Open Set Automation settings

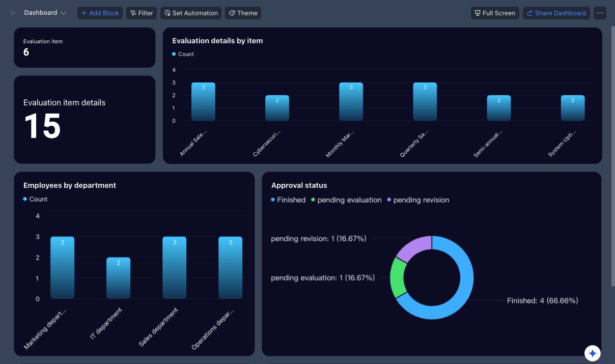(191, 13)
